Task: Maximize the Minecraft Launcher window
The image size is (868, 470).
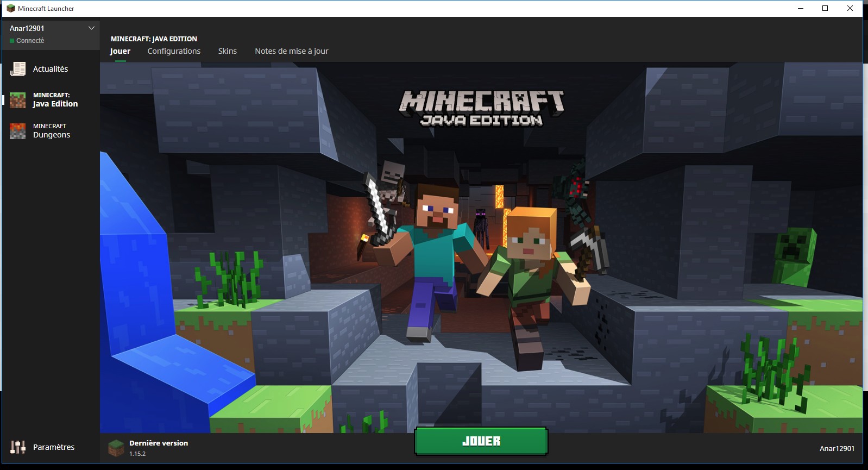Action: coord(825,8)
